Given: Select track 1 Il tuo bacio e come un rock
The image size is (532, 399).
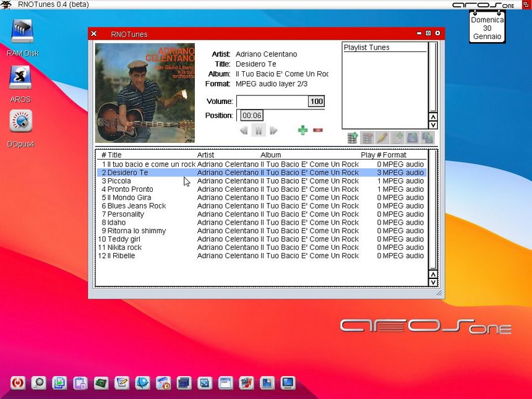Looking at the screenshot, I should click(x=262, y=164).
